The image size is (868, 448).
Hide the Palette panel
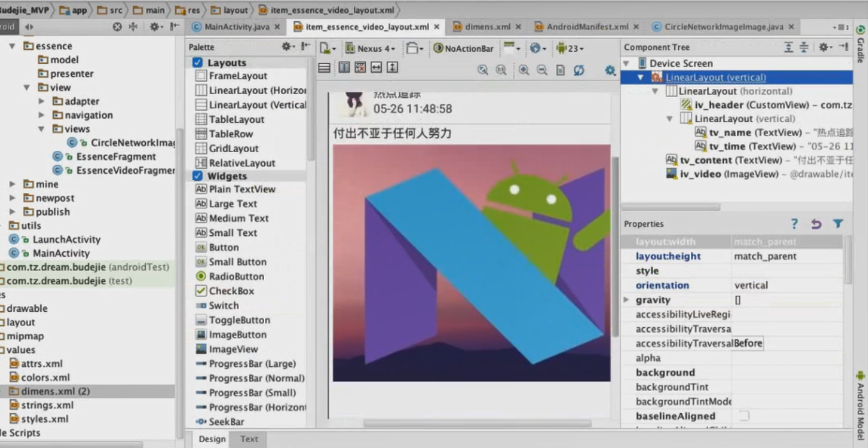pyautogui.click(x=306, y=47)
